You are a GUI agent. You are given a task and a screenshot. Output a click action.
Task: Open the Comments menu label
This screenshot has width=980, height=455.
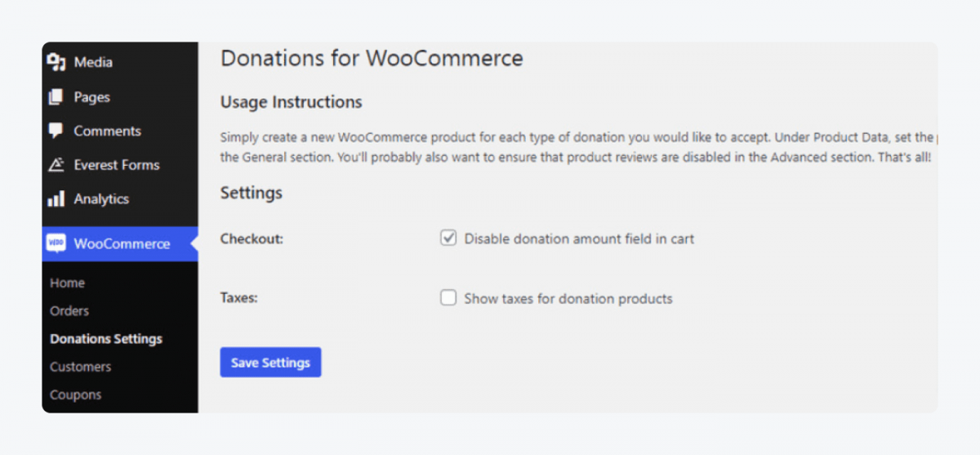point(107,131)
